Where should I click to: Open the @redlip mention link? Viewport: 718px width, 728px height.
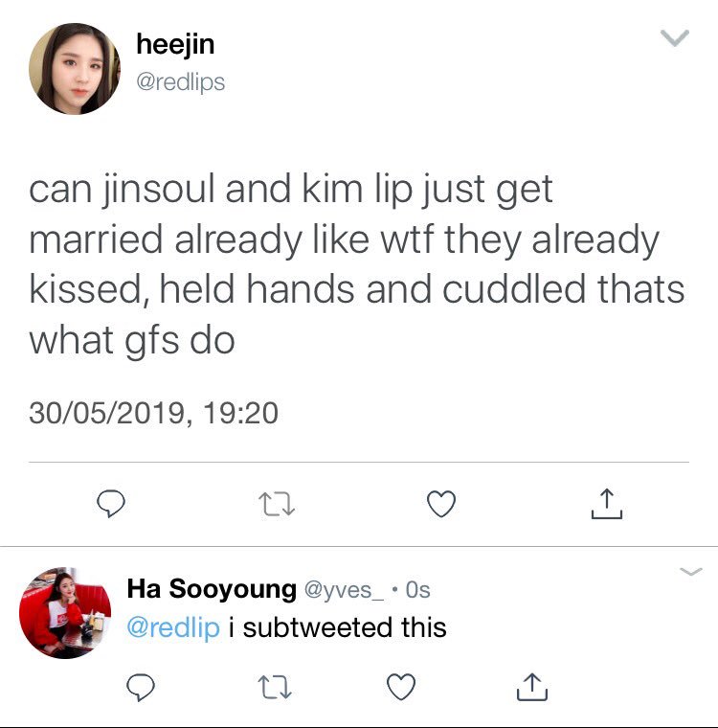(x=173, y=627)
